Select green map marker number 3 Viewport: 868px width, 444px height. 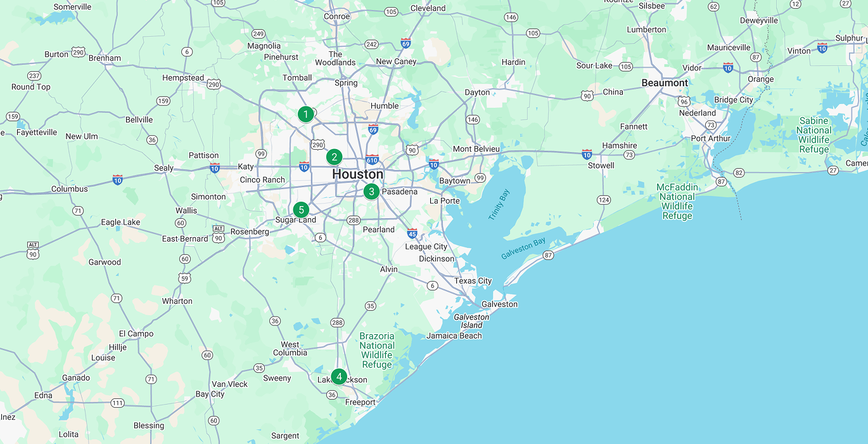tap(371, 192)
